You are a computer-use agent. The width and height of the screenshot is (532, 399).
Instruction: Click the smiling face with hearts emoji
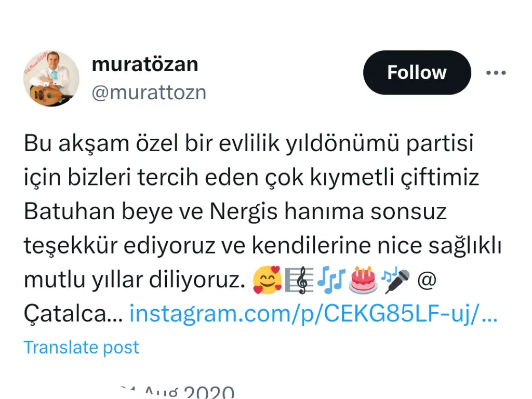click(268, 280)
